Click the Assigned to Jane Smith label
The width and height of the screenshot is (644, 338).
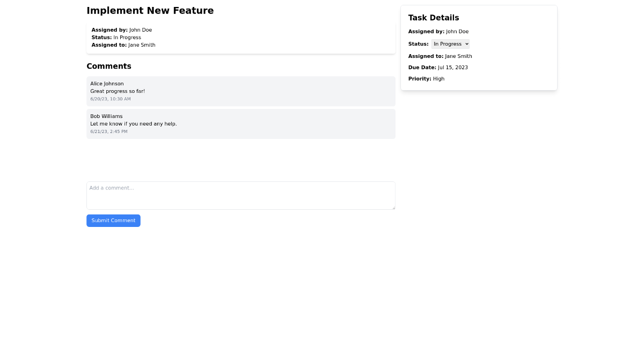440,56
